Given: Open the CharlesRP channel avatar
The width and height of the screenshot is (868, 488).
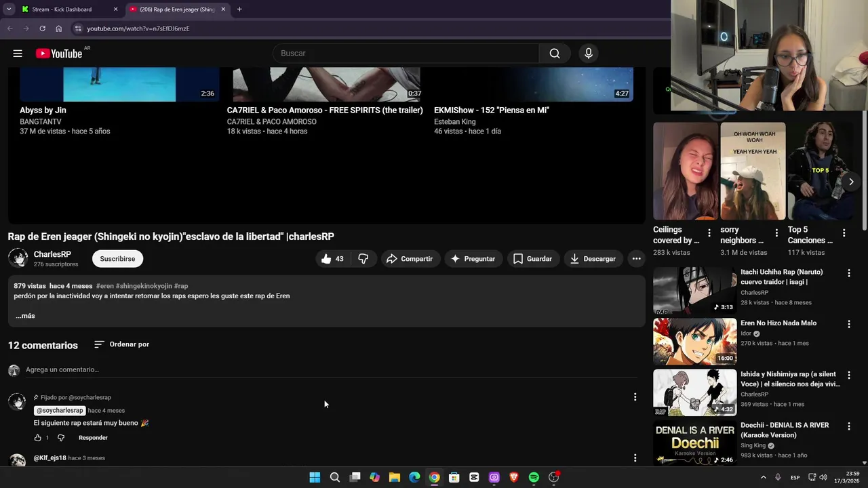Looking at the screenshot, I should tap(18, 258).
